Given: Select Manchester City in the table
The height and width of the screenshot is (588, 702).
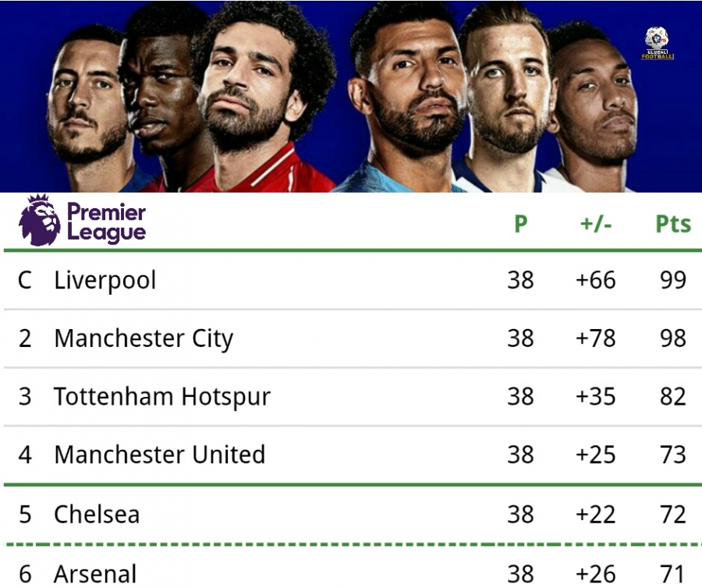Looking at the screenshot, I should click(x=144, y=338).
